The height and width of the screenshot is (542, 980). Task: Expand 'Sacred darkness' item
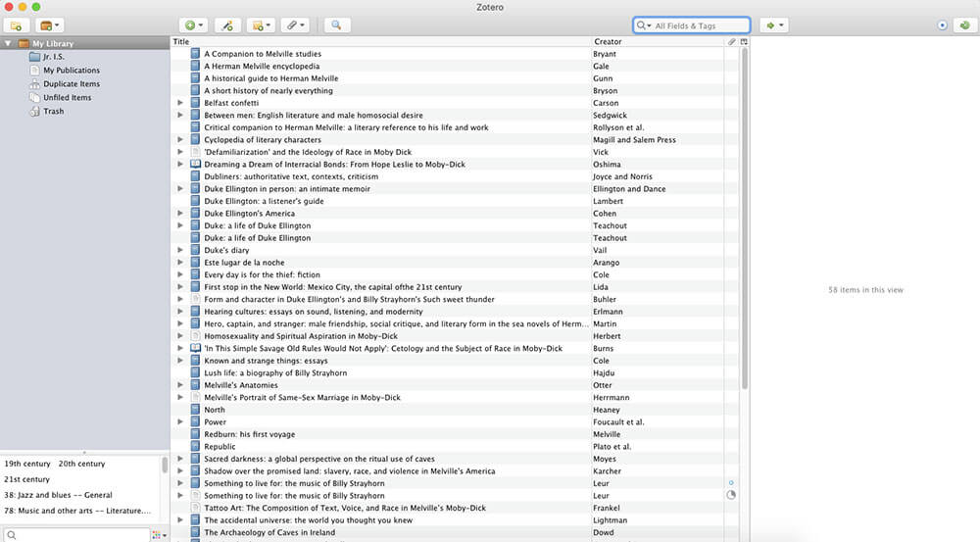coord(180,459)
